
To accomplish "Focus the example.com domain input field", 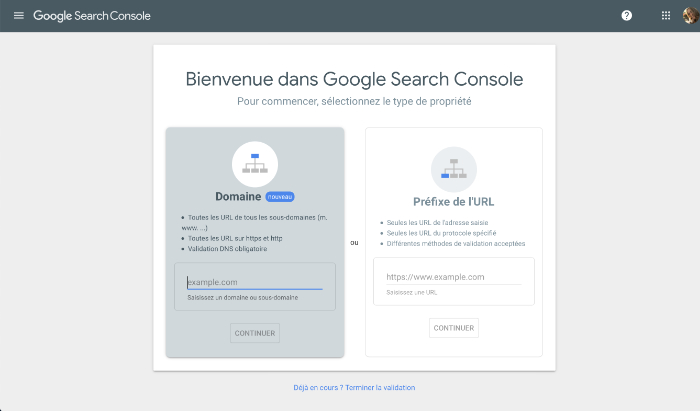I will pyautogui.click(x=254, y=282).
